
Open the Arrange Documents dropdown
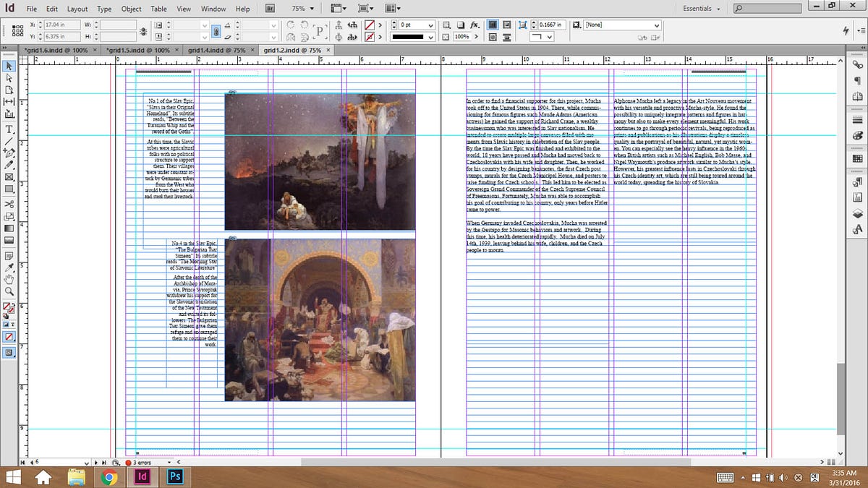click(x=393, y=8)
